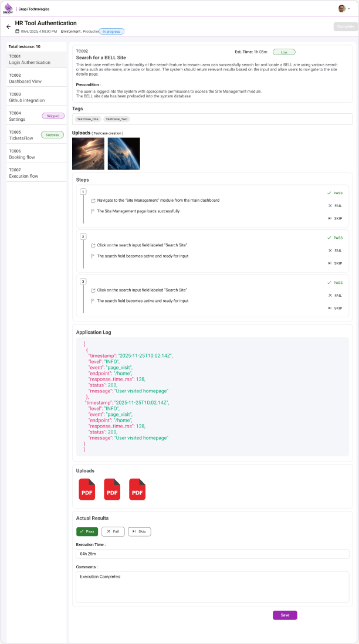Image resolution: width=359 pixels, height=644 pixels.
Task: Click step 2 flag icon
Action: tap(93, 256)
